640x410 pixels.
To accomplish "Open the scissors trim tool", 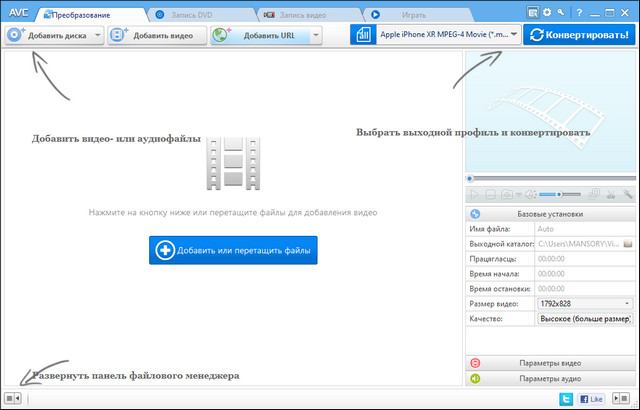I will (x=611, y=195).
